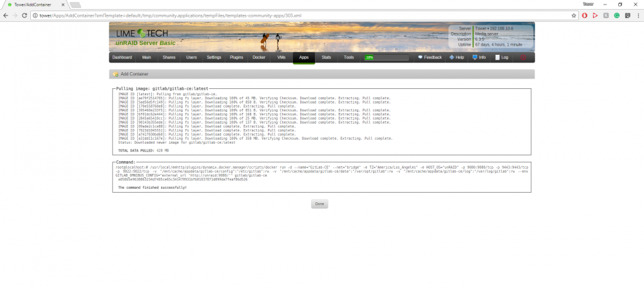Image resolution: width=644 pixels, height=288 pixels.
Task: Open the Dashboard page
Action: point(122,57)
